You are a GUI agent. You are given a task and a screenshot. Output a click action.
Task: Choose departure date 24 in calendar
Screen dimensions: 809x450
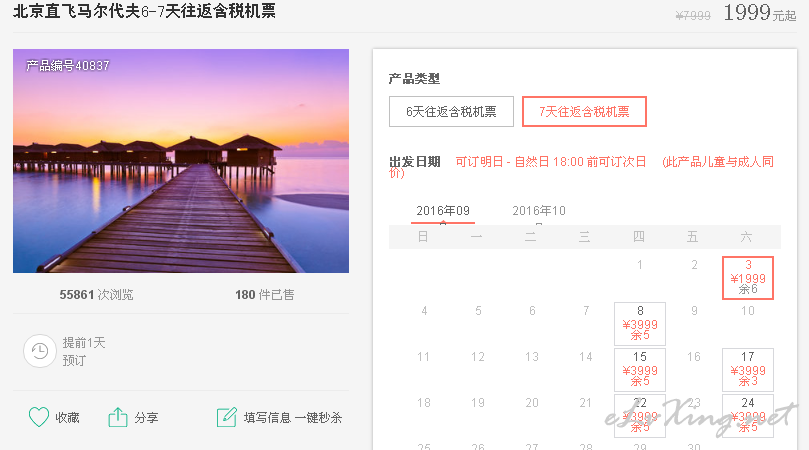748,415
